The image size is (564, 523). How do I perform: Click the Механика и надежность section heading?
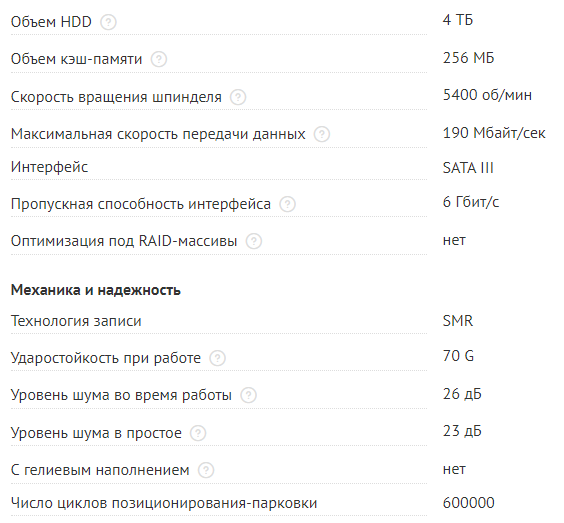(x=96, y=290)
